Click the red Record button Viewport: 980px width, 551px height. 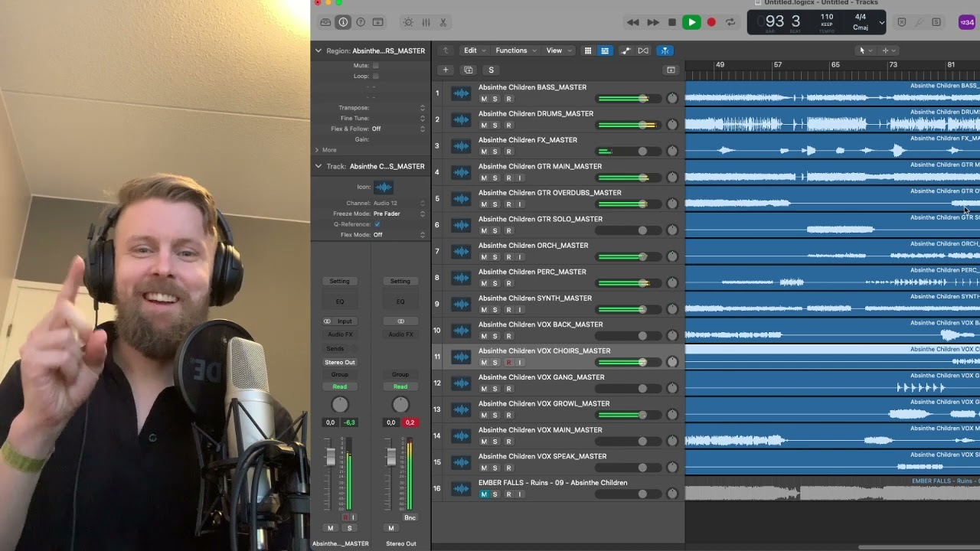(711, 22)
